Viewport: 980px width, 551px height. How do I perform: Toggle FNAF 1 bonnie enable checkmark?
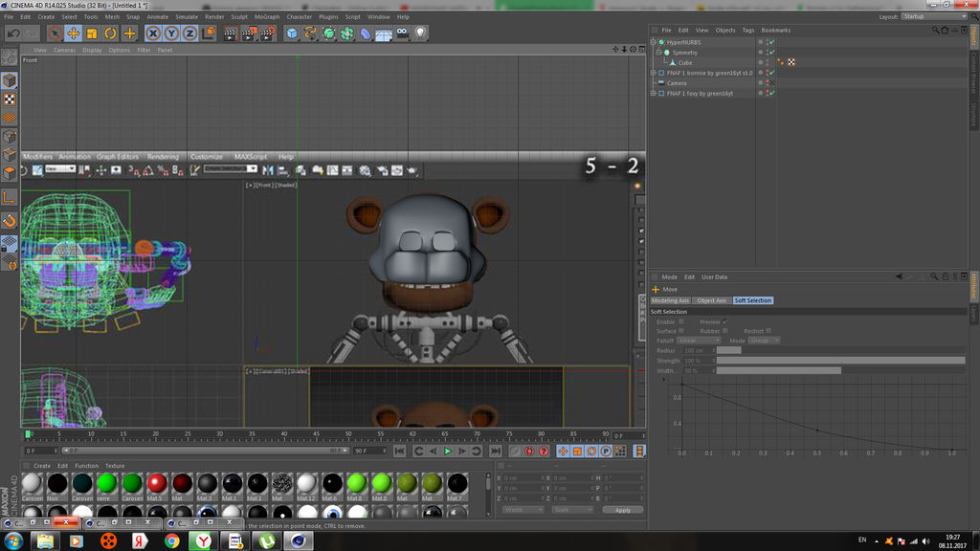[x=772, y=73]
